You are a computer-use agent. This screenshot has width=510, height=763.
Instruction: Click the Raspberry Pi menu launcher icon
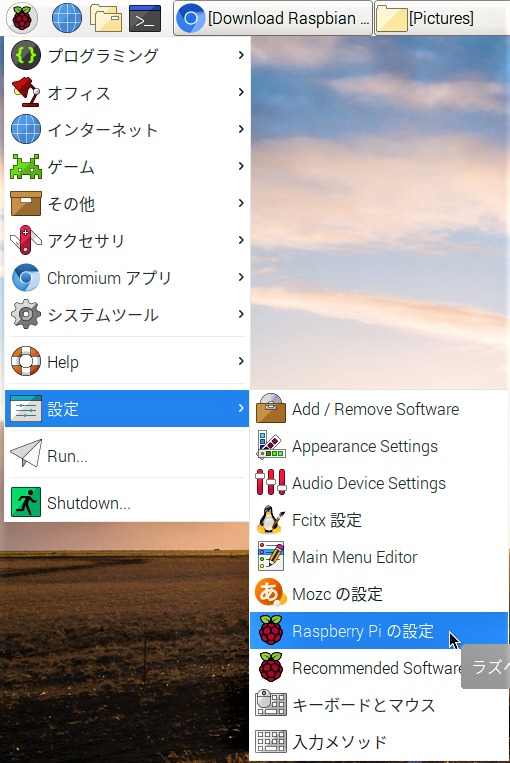click(22, 18)
